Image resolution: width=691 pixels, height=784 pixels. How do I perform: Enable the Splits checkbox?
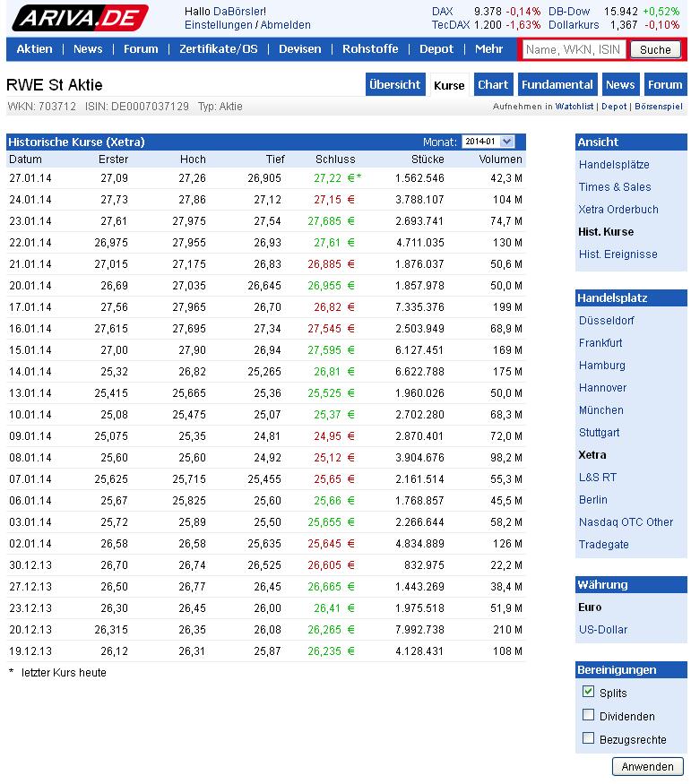click(x=588, y=692)
